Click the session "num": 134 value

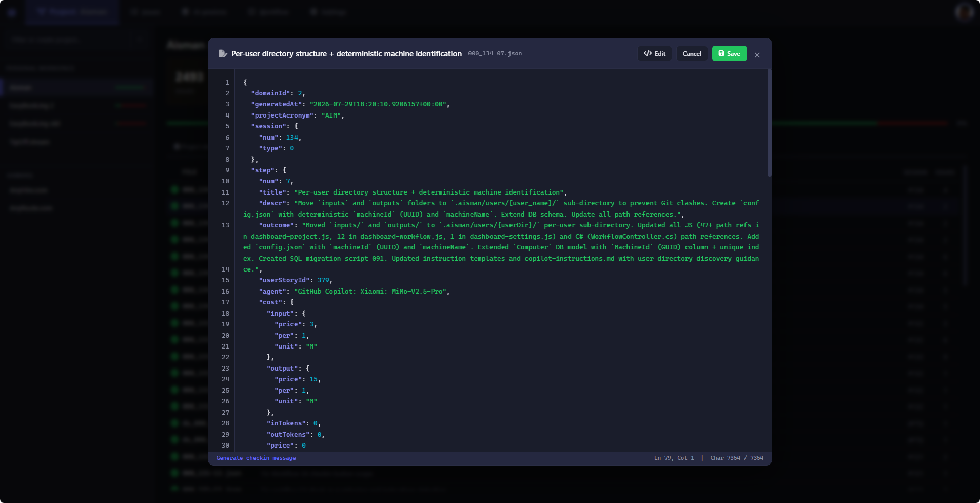tap(292, 138)
